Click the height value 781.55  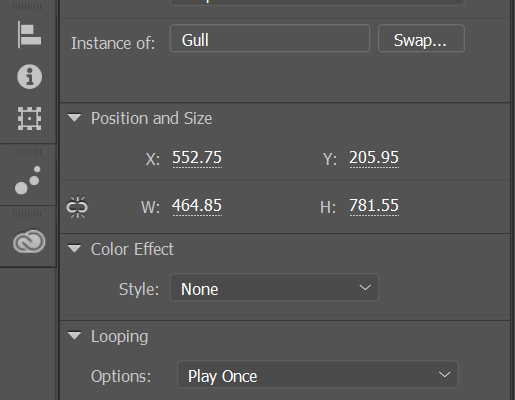374,206
